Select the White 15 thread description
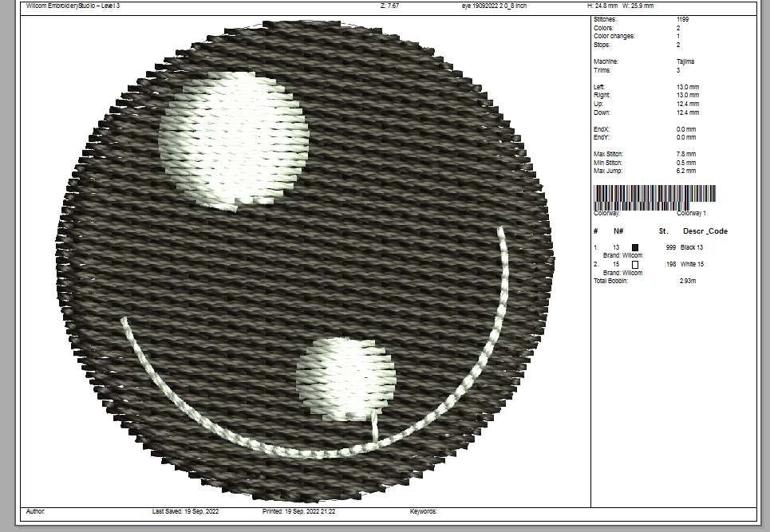The height and width of the screenshot is (532, 770). (692, 264)
